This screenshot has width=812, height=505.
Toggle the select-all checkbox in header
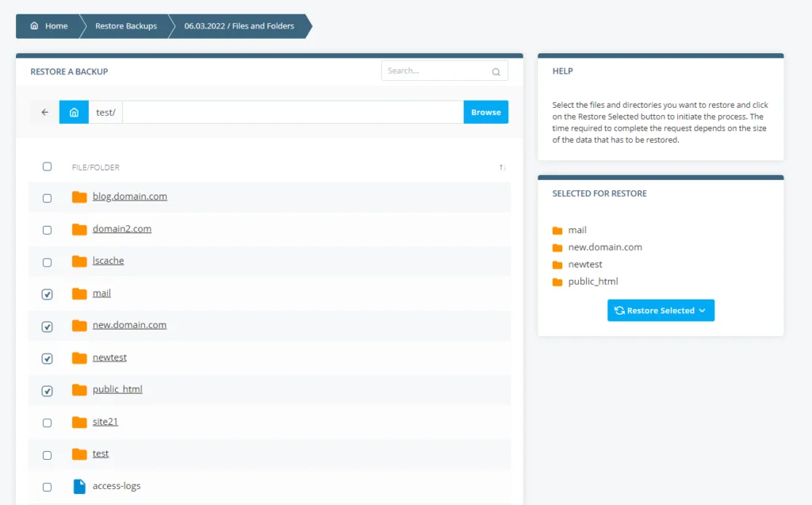pos(47,166)
